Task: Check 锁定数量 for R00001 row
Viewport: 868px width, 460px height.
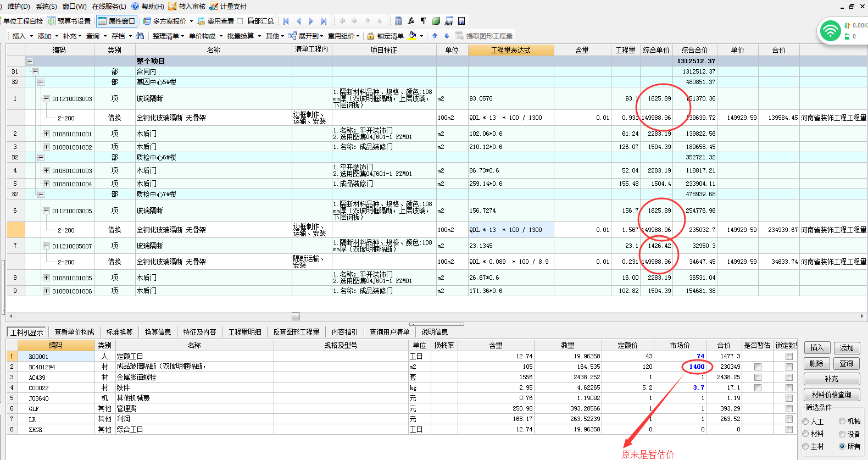Action: [789, 356]
